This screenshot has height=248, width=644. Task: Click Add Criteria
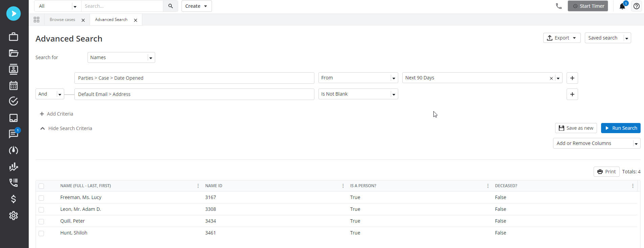[x=56, y=114]
